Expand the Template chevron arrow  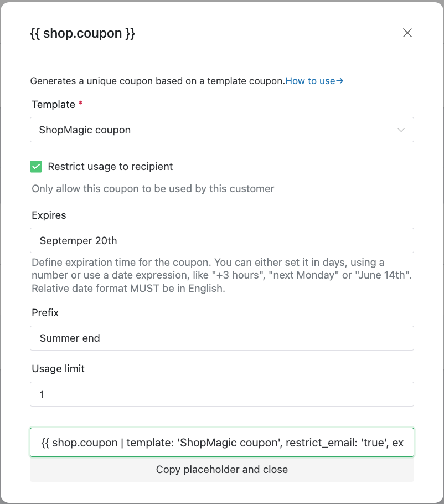(401, 130)
